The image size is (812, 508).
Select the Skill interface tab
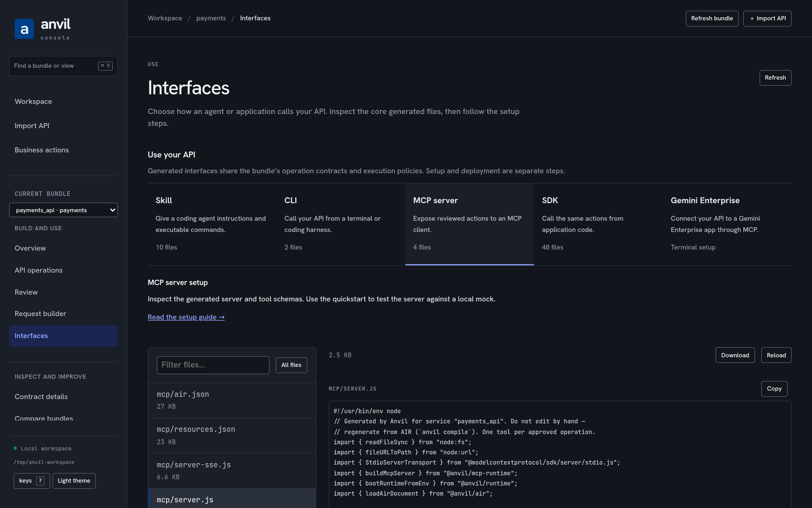click(212, 224)
